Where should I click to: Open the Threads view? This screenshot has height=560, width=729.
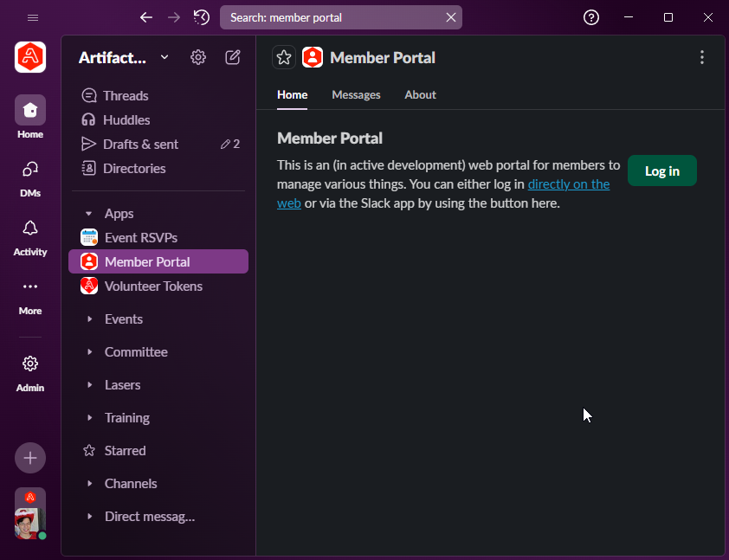pos(128,95)
